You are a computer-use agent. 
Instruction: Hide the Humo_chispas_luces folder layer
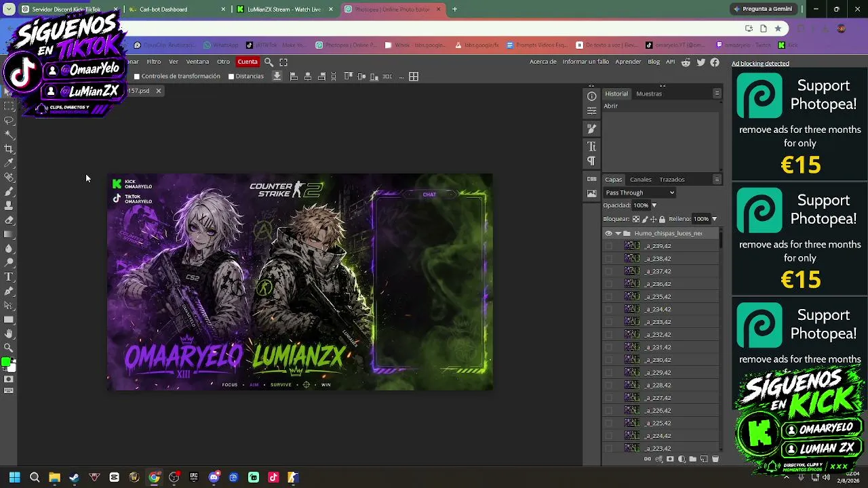point(608,233)
